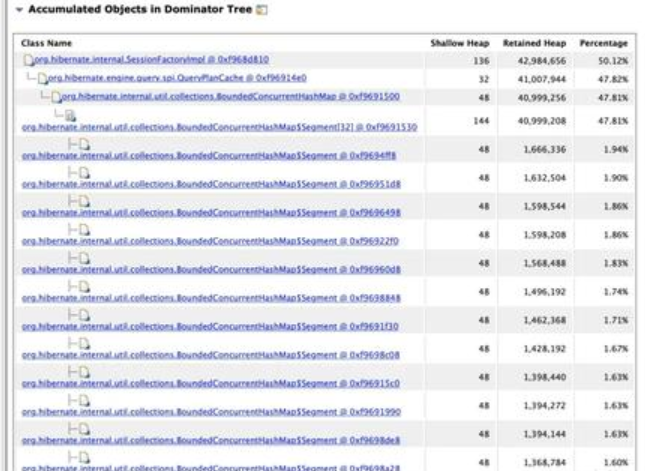645x471 pixels.
Task: Select the shallow heap value 144
Action: tap(481, 121)
